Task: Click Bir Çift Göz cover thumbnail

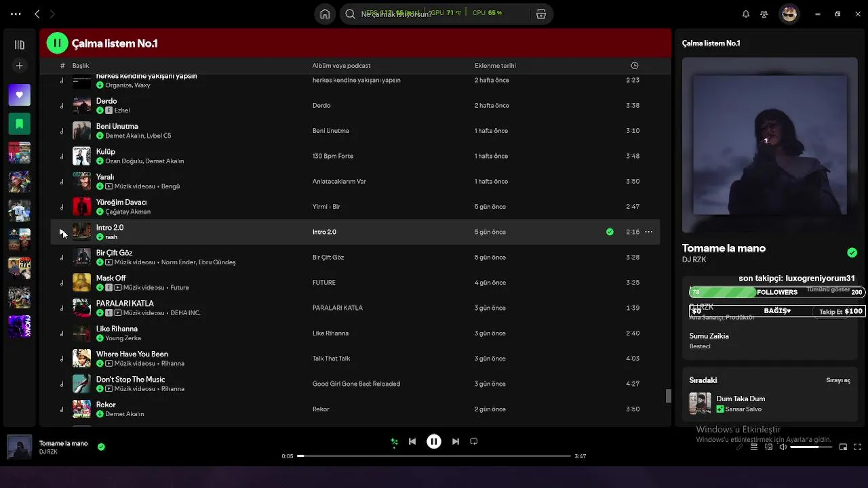Action: coord(81,258)
